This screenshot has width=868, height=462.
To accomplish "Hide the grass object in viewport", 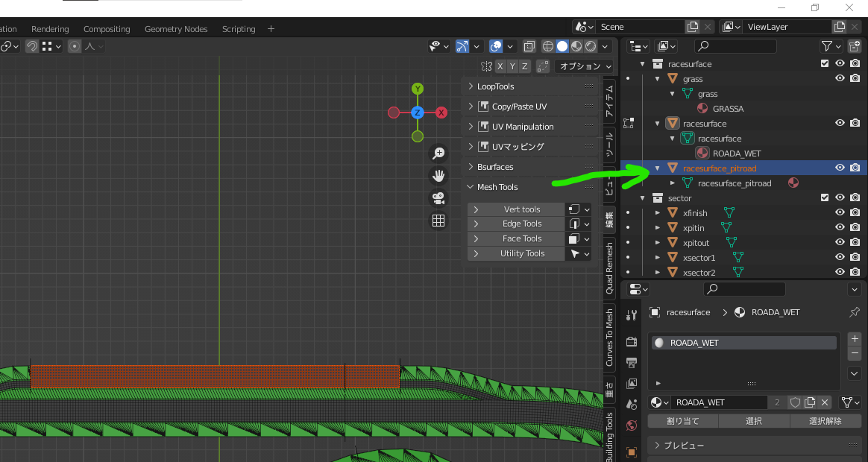I will [840, 78].
